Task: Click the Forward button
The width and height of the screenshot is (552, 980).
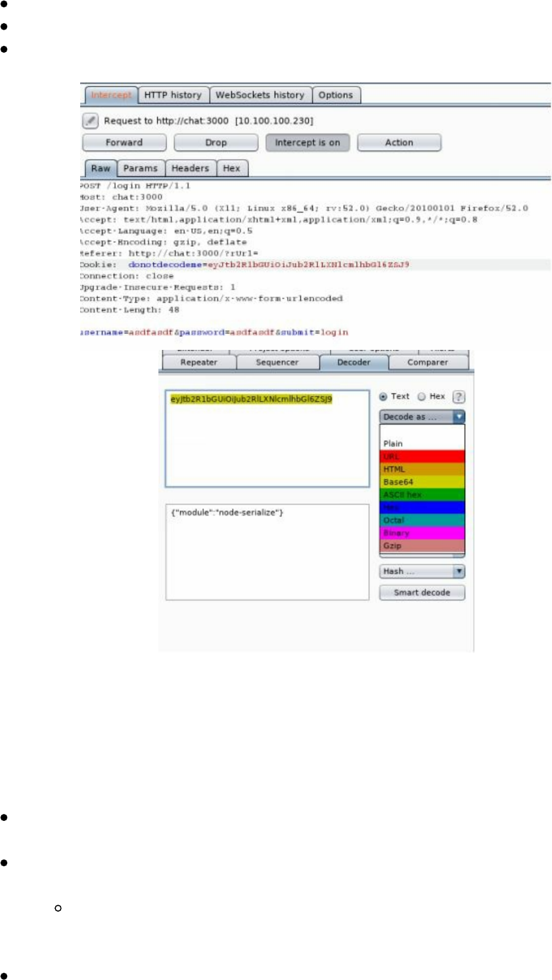Action: click(124, 143)
